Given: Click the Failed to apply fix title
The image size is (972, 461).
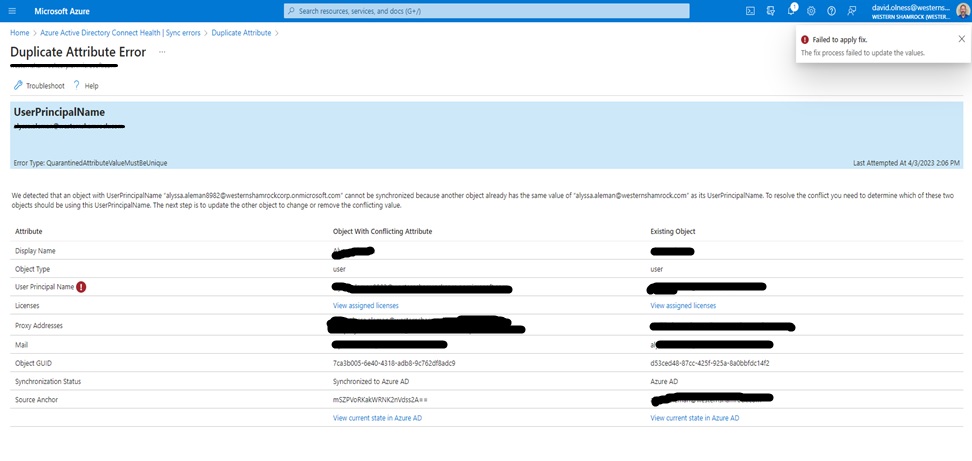Looking at the screenshot, I should pos(840,39).
